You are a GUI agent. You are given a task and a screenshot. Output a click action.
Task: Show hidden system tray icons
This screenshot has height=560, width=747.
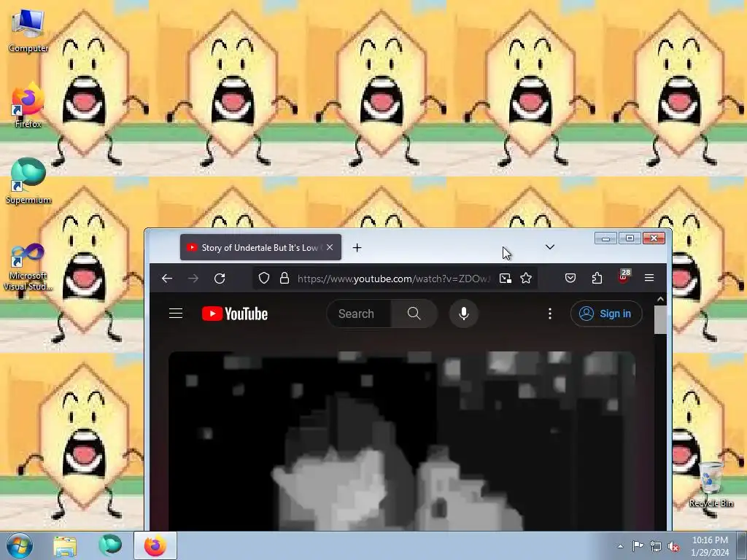point(620,546)
